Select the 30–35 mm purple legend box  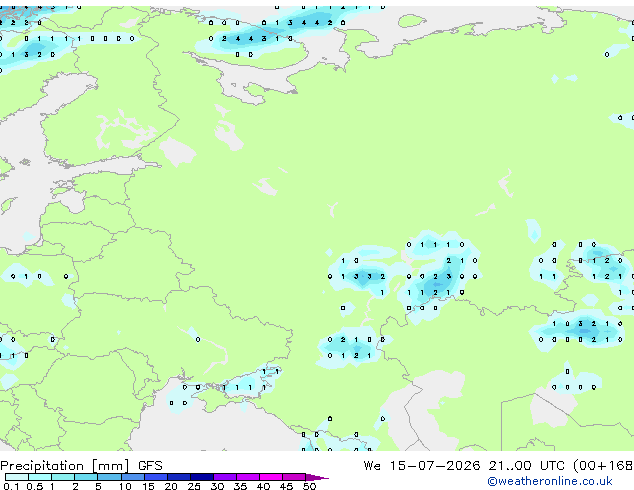click(x=225, y=477)
